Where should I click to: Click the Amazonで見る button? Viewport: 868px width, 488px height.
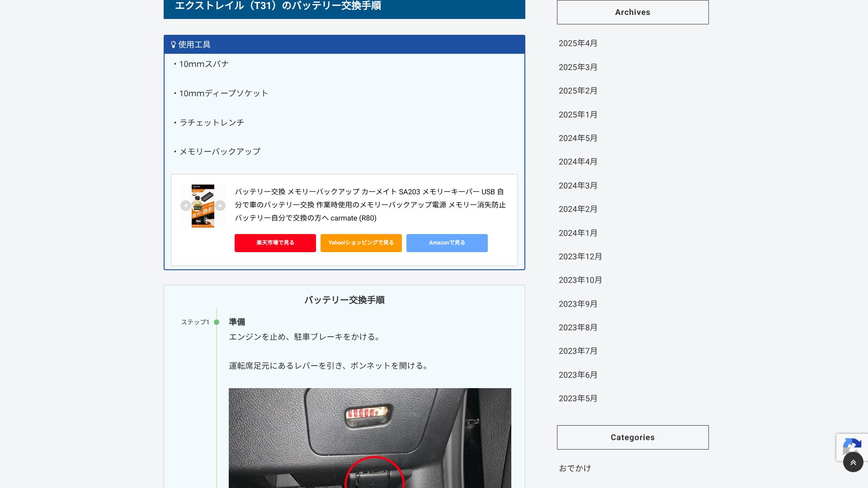(447, 243)
